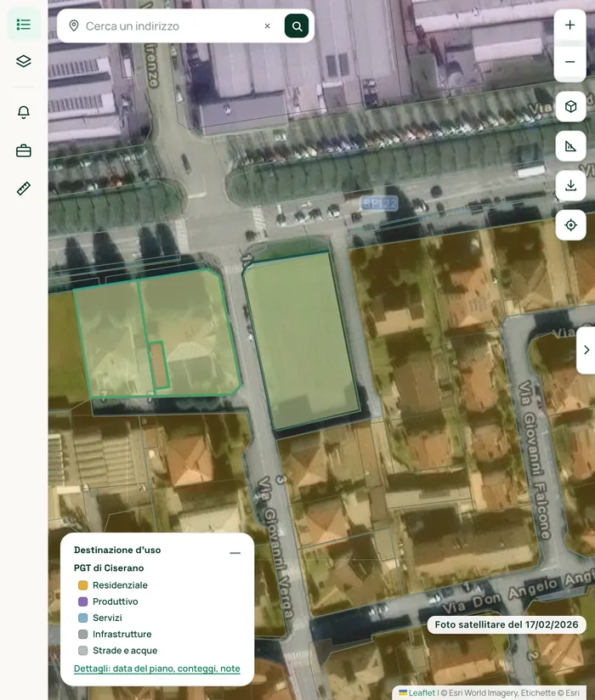This screenshot has height=700, width=595.
Task: Click the Destinazione d'uso legend title
Action: point(117,550)
